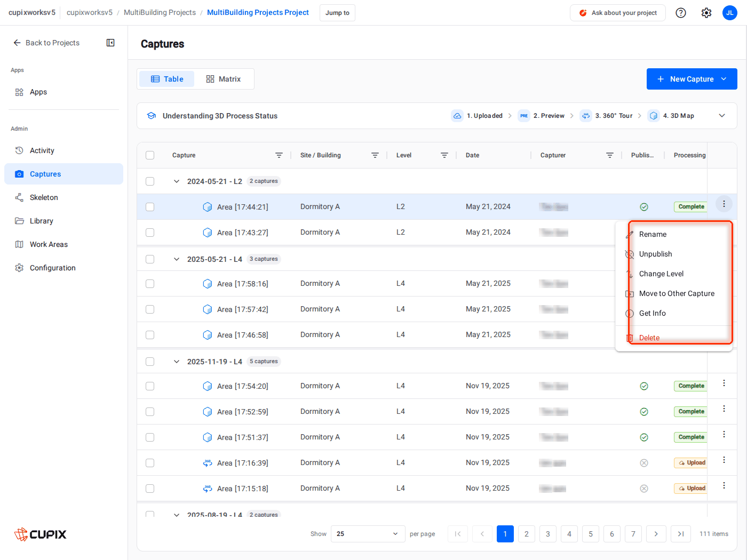
Task: Open filter icon for Level column
Action: 444,155
